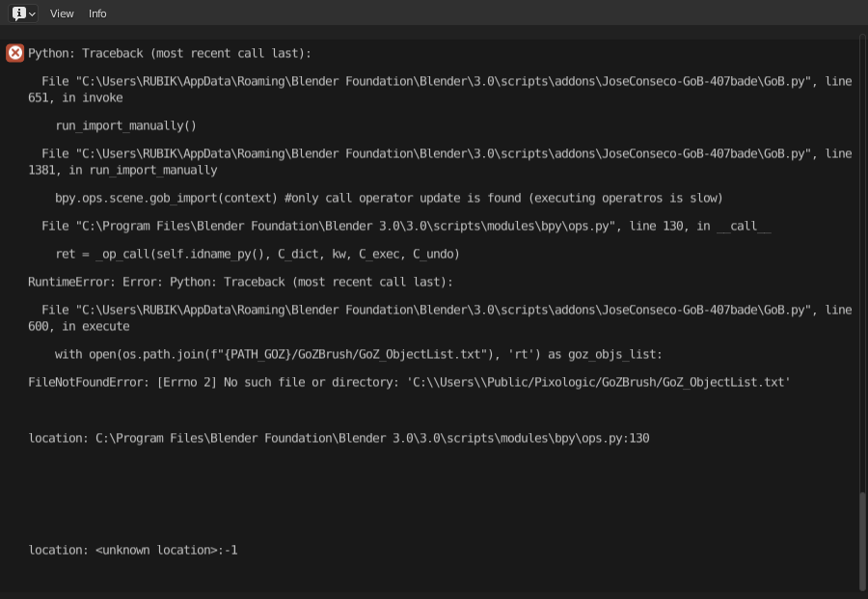Click the scrollbar track above the thumb
The width and height of the screenshot is (868, 599).
point(862,260)
